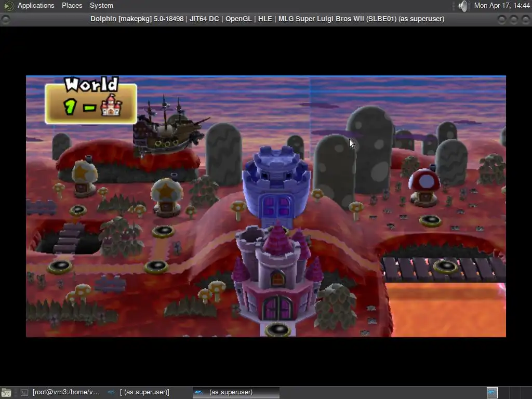This screenshot has height=399, width=532.
Task: Click the level node below the castle gate
Action: click(277, 329)
